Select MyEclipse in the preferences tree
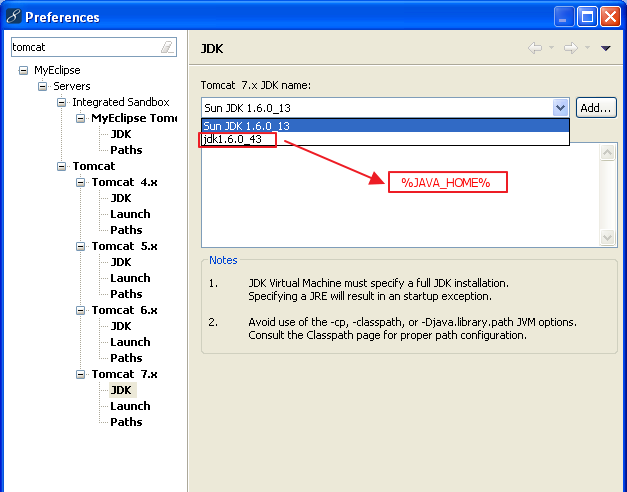The height and width of the screenshot is (492, 627). [57, 70]
